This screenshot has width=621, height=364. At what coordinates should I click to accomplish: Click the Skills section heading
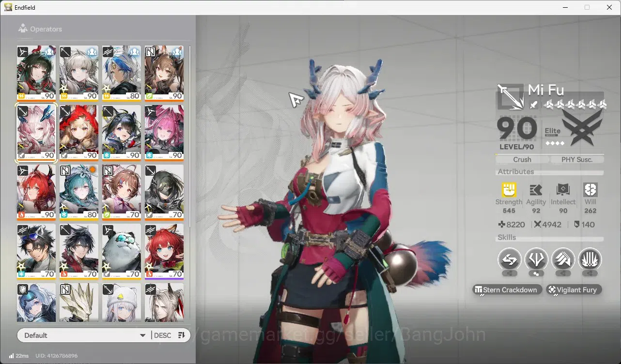click(507, 238)
